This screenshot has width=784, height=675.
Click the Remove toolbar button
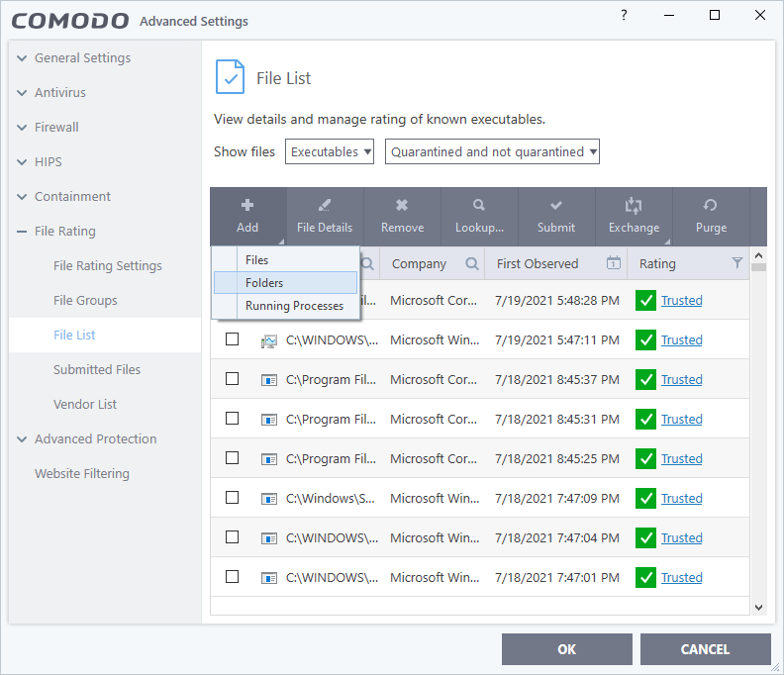(x=402, y=217)
